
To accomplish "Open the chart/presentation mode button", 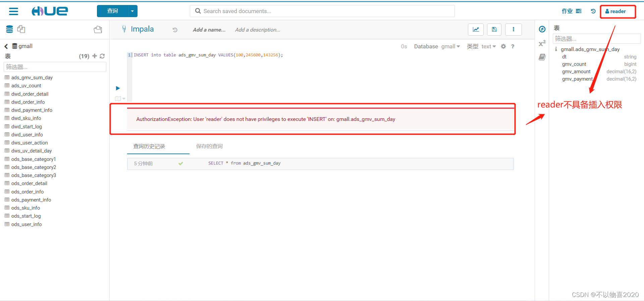I will (x=476, y=30).
